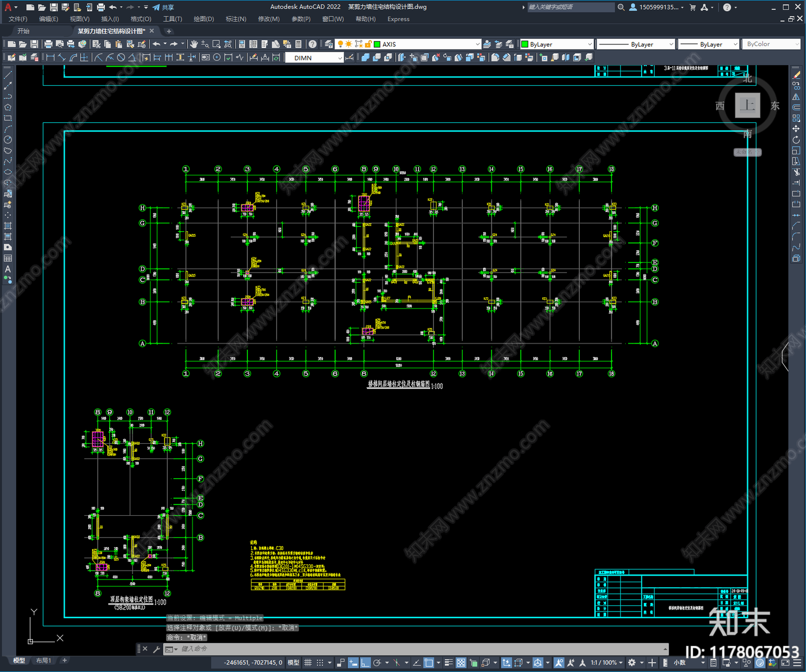Toggle transparency display in status bar

click(461, 662)
